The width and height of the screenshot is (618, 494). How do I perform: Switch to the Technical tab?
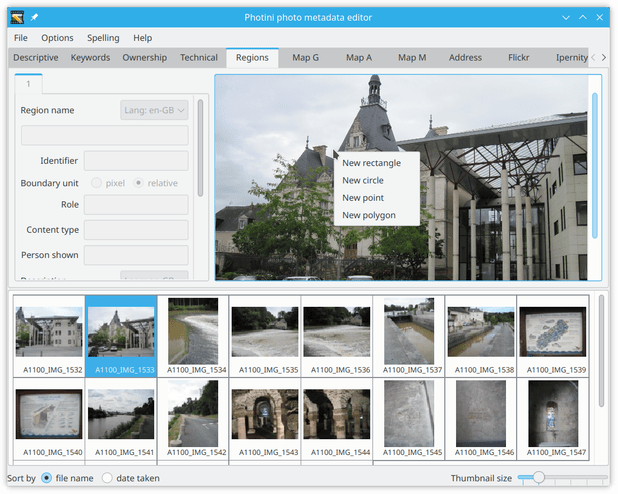tap(199, 58)
